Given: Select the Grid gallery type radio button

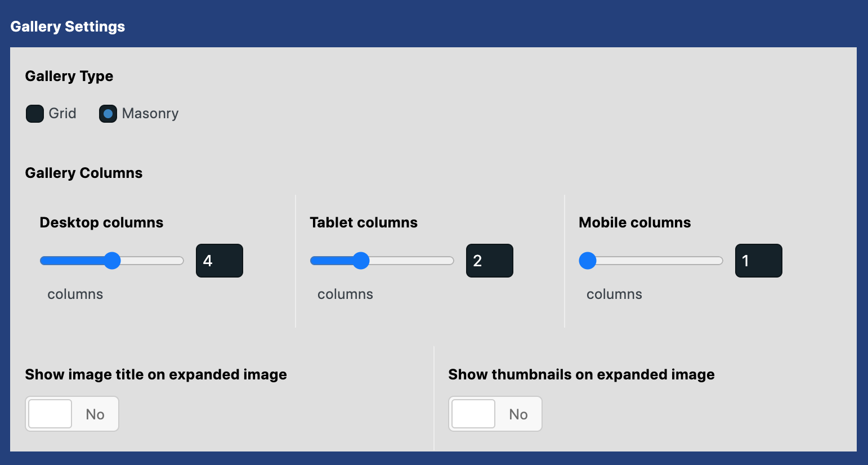Looking at the screenshot, I should (x=35, y=114).
